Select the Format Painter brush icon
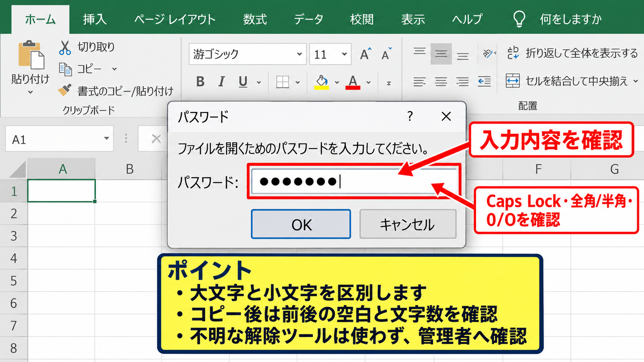Viewport: 644px width, 362px height. 65,90
